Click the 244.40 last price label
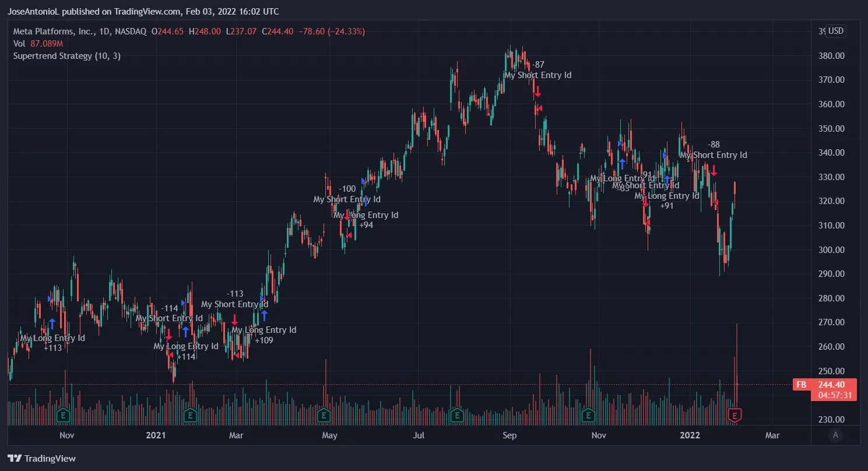868x471 pixels. coord(831,384)
